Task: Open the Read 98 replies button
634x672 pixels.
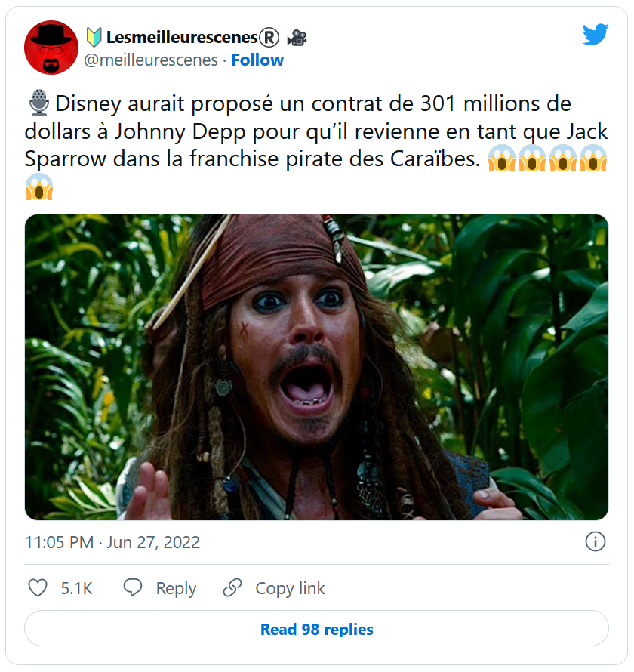Action: (316, 628)
